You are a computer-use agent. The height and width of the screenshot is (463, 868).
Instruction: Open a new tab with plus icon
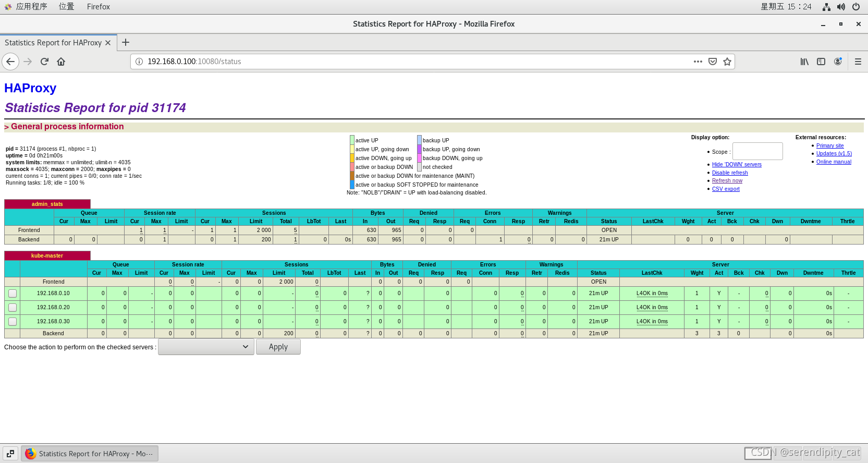pyautogui.click(x=126, y=43)
